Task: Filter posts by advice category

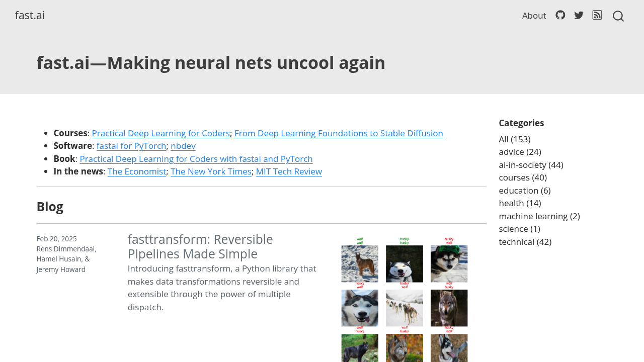Action: (x=520, y=152)
